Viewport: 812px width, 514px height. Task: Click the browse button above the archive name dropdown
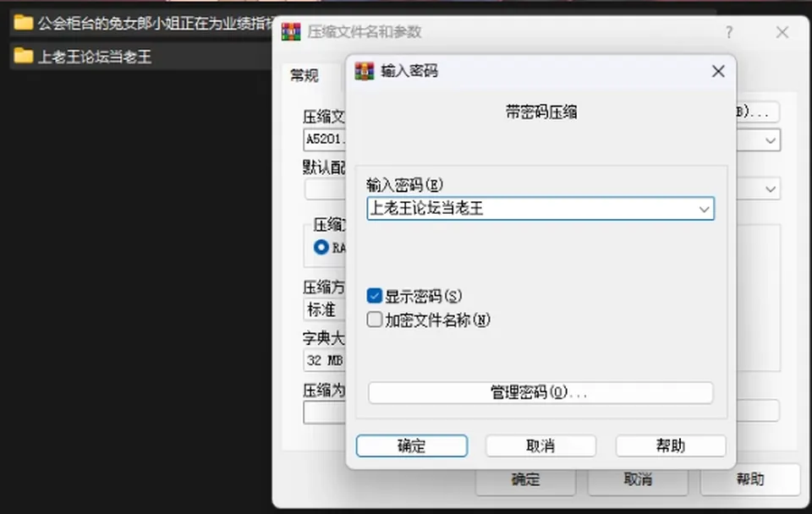pos(757,112)
